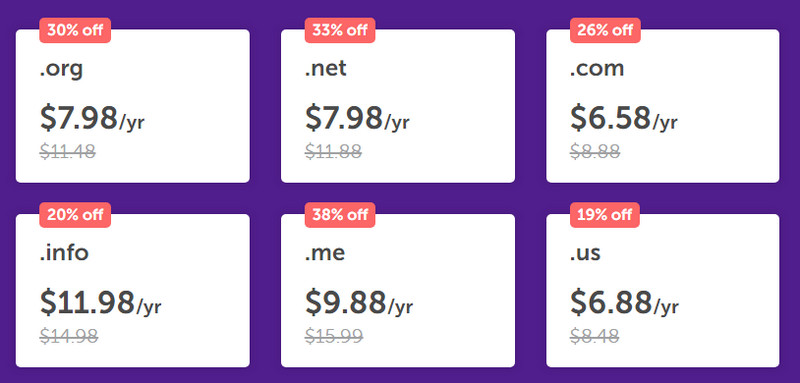The width and height of the screenshot is (800, 383).
Task: Click the 26% off badge
Action: tap(605, 30)
